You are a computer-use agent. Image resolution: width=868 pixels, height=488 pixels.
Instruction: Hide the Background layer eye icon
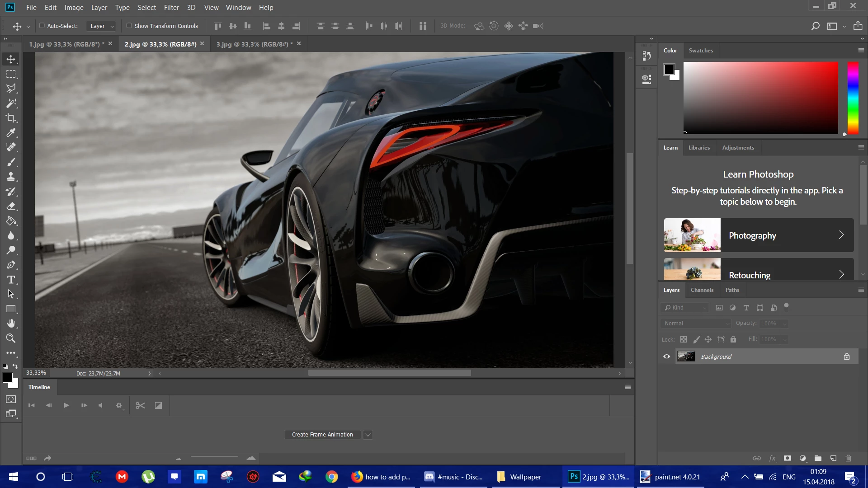tap(666, 357)
